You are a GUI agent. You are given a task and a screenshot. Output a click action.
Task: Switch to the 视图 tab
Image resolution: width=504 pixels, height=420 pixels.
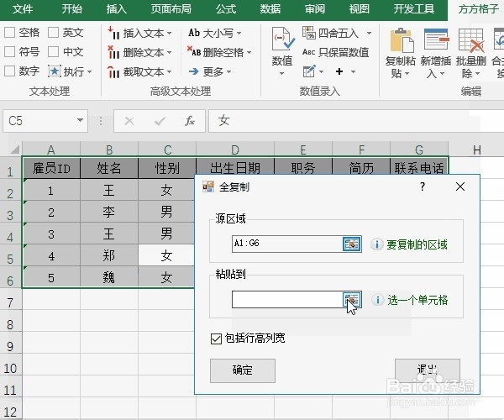360,8
